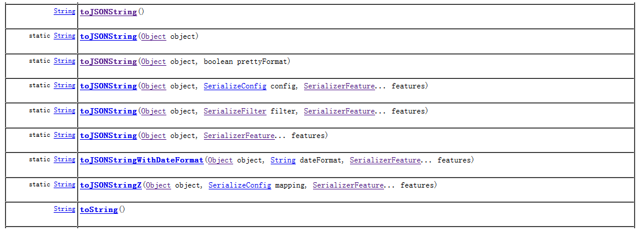Screen dimensions: 644x233
Task: Click Object link in the prettyFormat row
Action: coord(154,62)
